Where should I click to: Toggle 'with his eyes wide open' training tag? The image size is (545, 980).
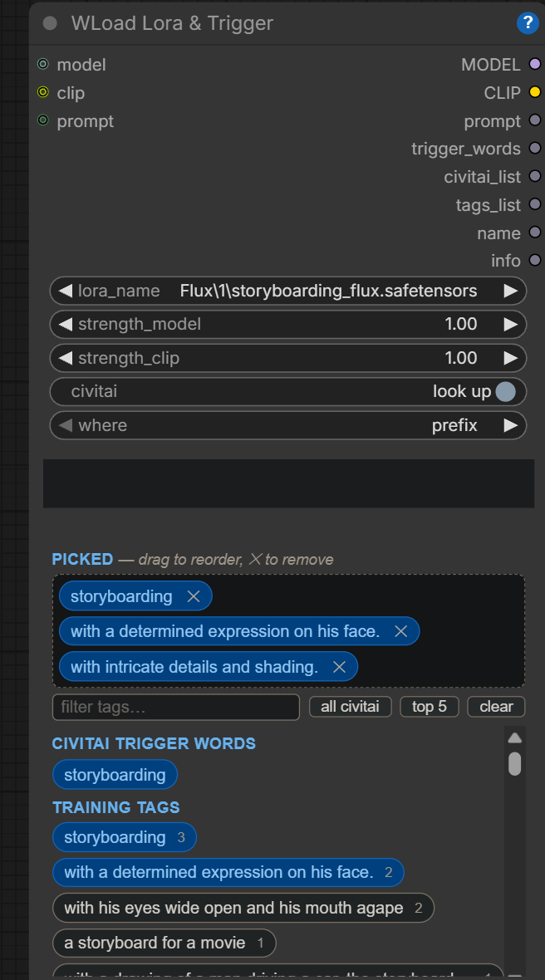[x=243, y=908]
